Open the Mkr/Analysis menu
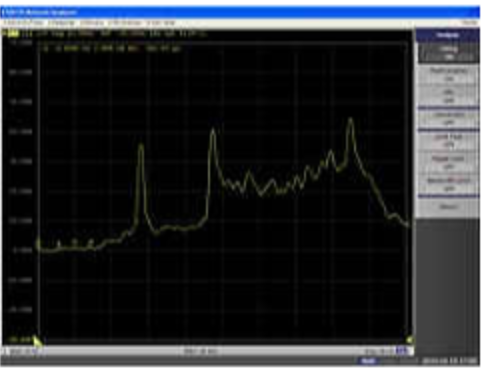This screenshot has width=483, height=370. [124, 23]
